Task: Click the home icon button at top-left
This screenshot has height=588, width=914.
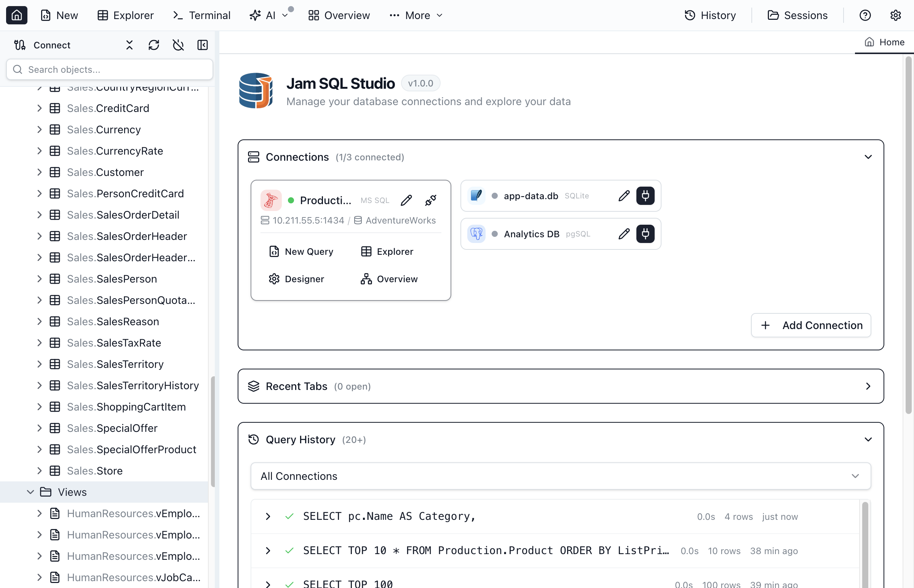Action: coord(16,15)
